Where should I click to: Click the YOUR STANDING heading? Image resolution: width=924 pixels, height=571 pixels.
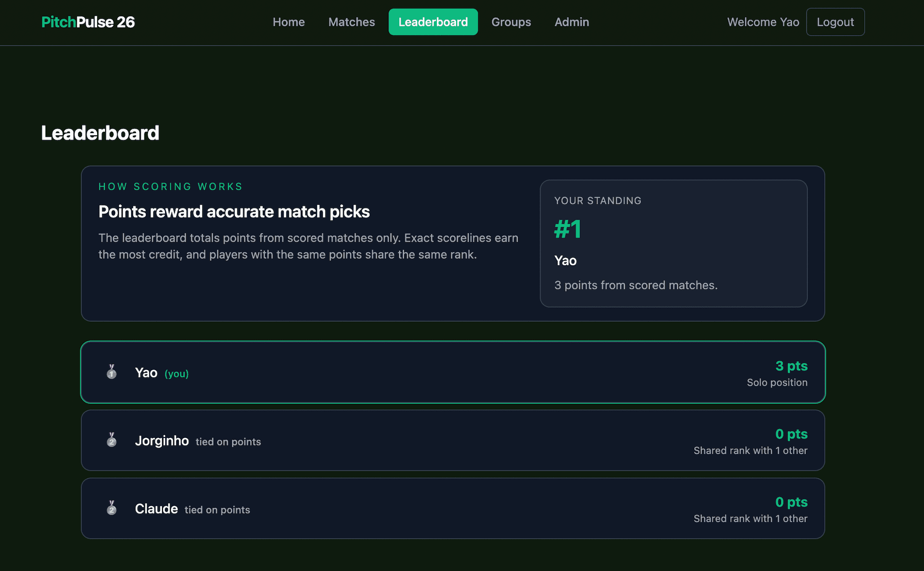click(x=598, y=201)
